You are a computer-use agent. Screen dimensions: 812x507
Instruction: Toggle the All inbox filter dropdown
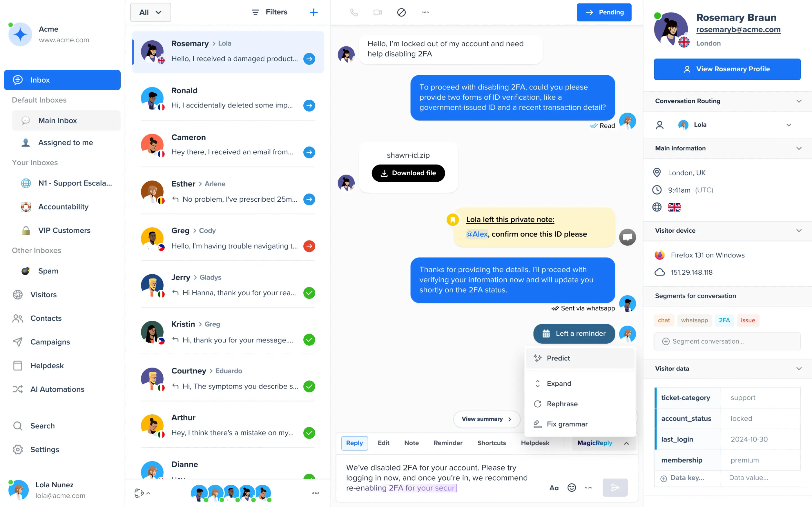(148, 12)
